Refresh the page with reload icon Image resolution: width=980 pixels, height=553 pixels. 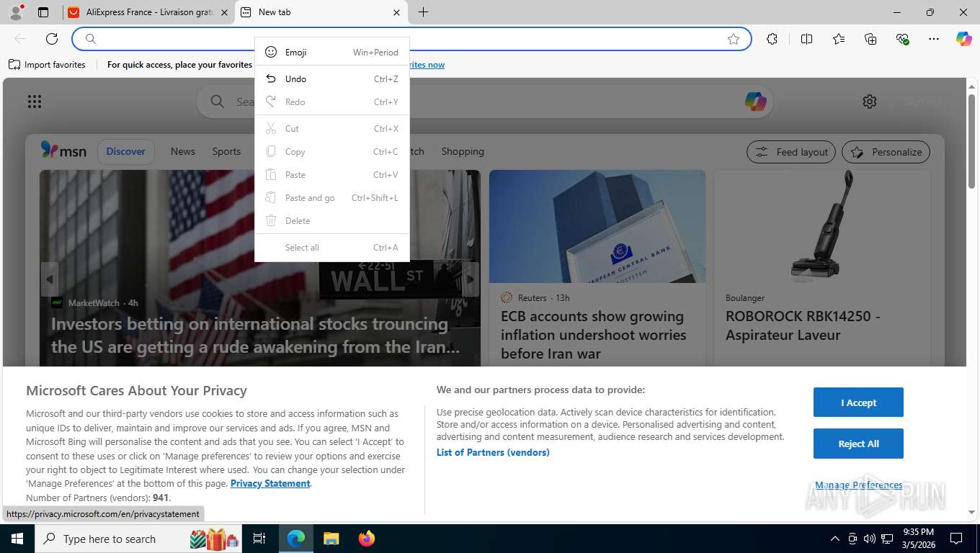[52, 39]
